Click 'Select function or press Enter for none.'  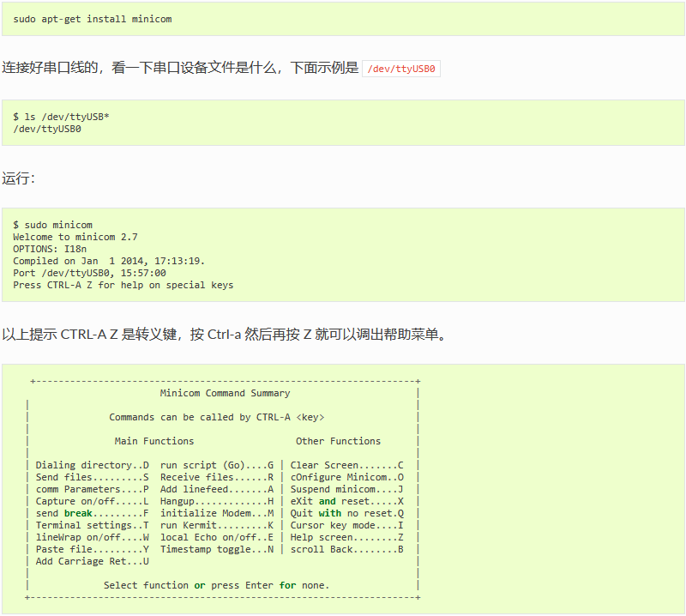(x=217, y=585)
